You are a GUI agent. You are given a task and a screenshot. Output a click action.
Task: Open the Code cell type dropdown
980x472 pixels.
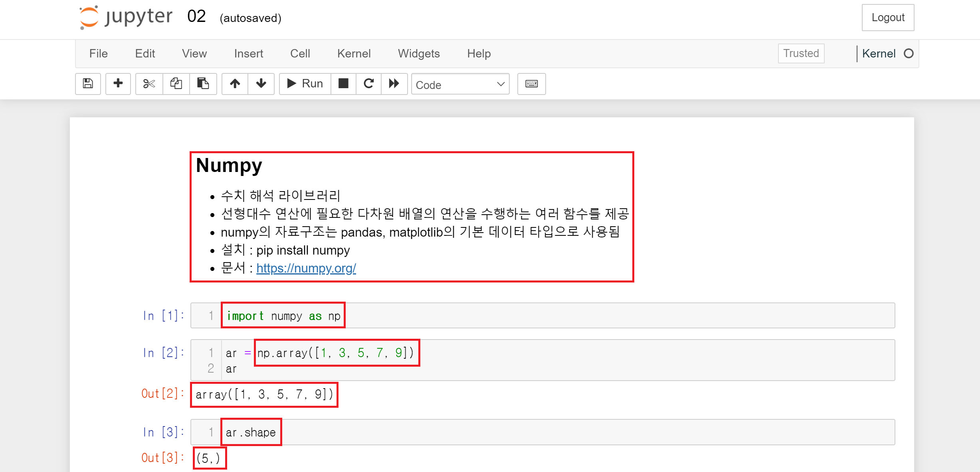(460, 85)
